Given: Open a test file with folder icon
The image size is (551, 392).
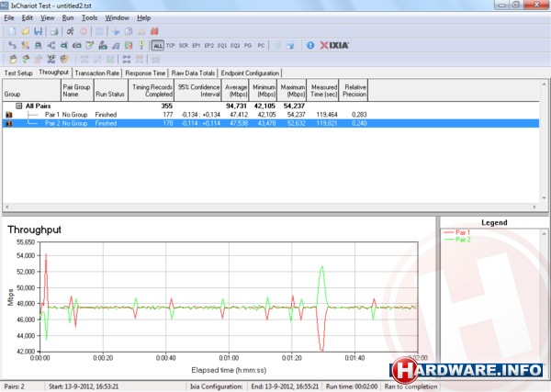Looking at the screenshot, I should (26, 31).
